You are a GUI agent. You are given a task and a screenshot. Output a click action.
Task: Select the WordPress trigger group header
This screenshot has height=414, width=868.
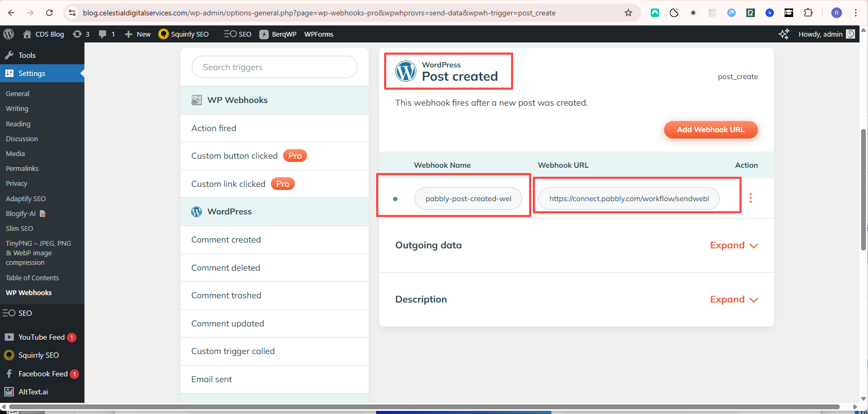[275, 212]
